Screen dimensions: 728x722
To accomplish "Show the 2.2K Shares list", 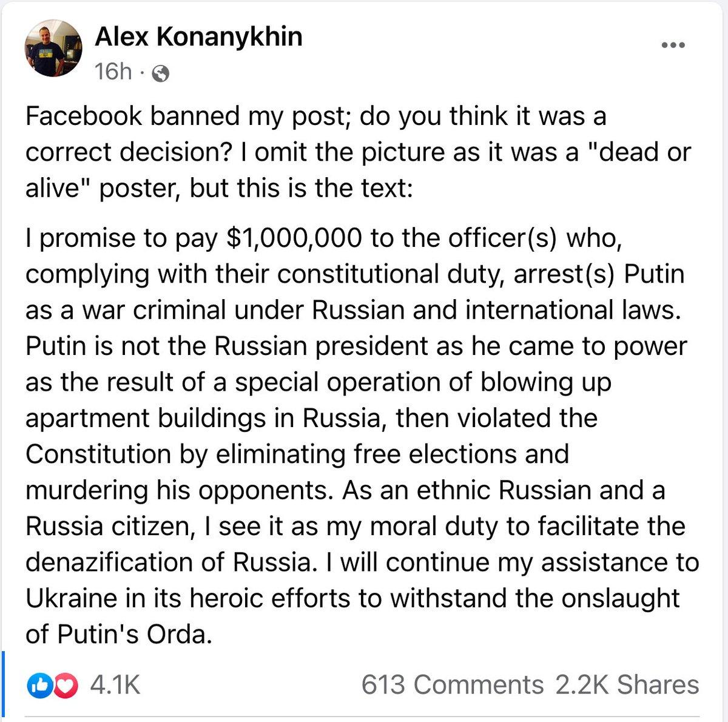I will [627, 685].
